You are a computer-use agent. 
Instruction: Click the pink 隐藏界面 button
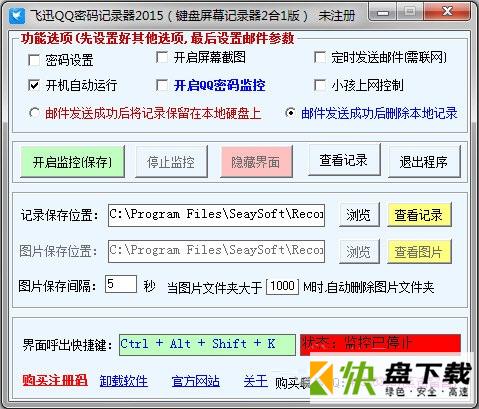[x=256, y=162]
